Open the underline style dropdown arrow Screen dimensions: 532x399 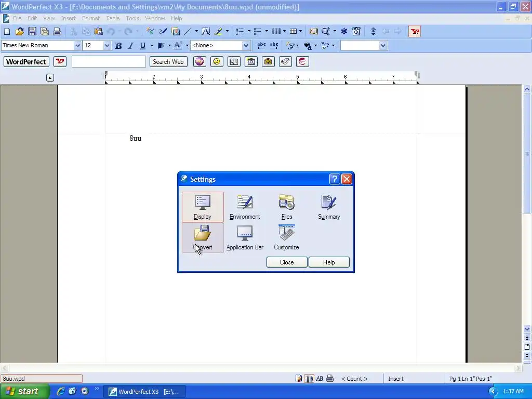click(152, 46)
